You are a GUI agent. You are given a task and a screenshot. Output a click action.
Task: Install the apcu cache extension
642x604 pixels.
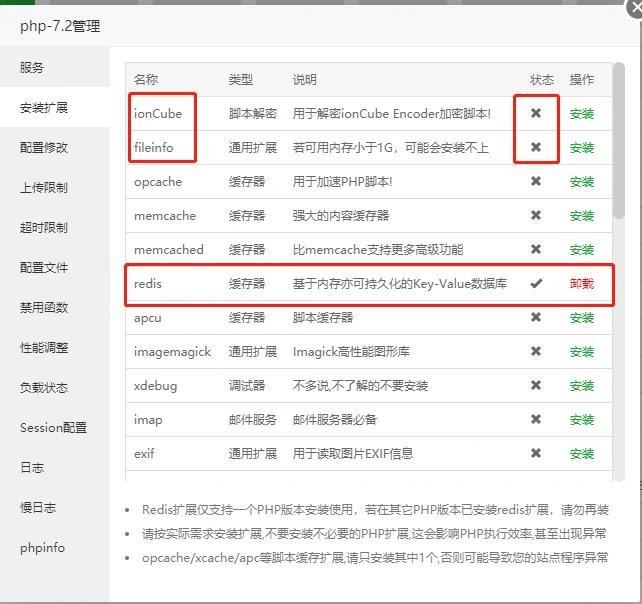[581, 317]
